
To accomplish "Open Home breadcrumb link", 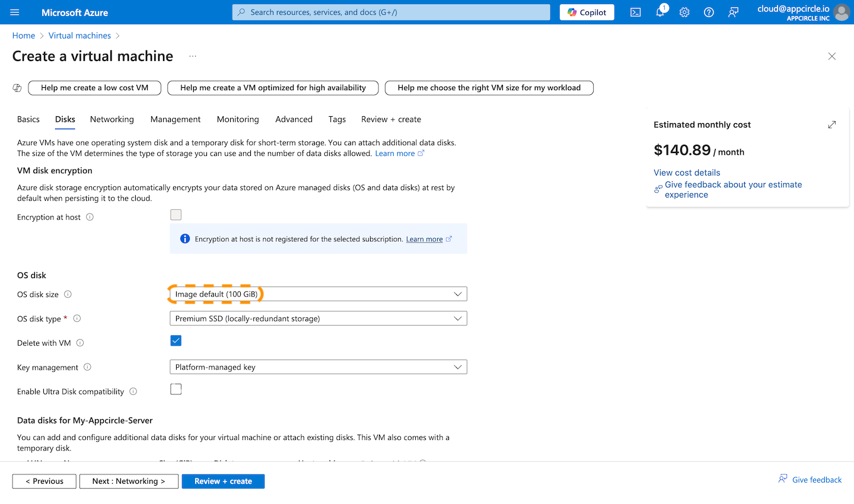I will tap(24, 36).
